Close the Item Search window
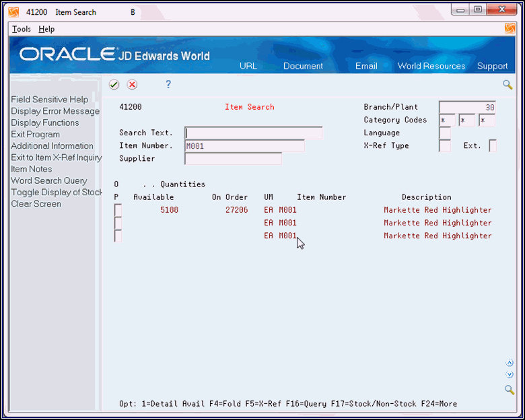525x420 pixels. click(501, 9)
